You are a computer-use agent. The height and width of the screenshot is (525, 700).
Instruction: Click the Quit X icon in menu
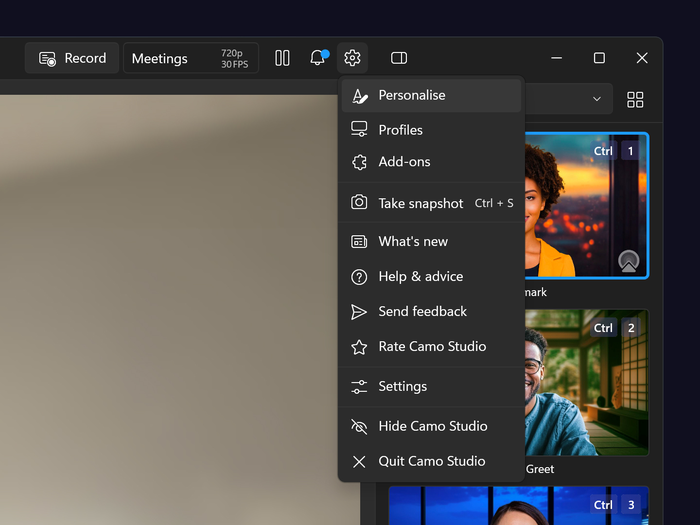359,462
